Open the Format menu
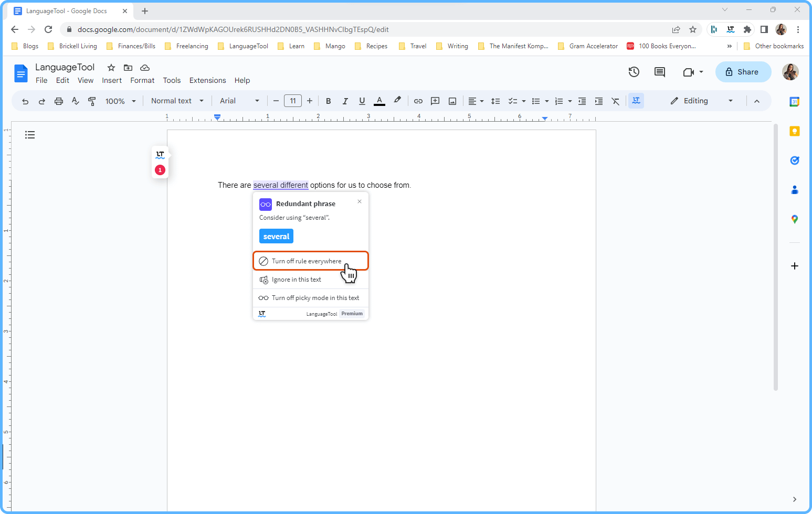 (142, 80)
